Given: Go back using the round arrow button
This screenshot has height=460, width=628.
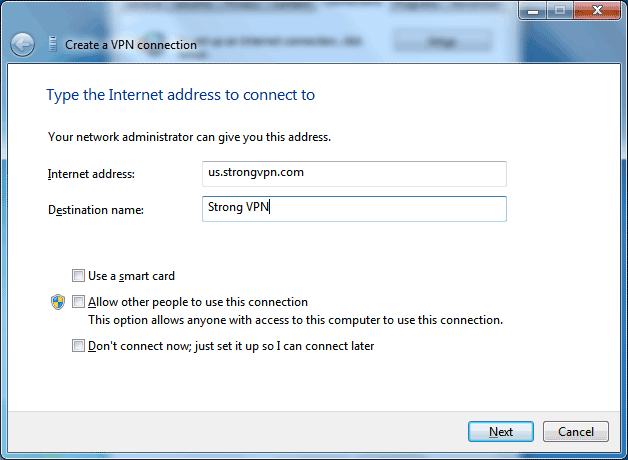Looking at the screenshot, I should [22, 44].
